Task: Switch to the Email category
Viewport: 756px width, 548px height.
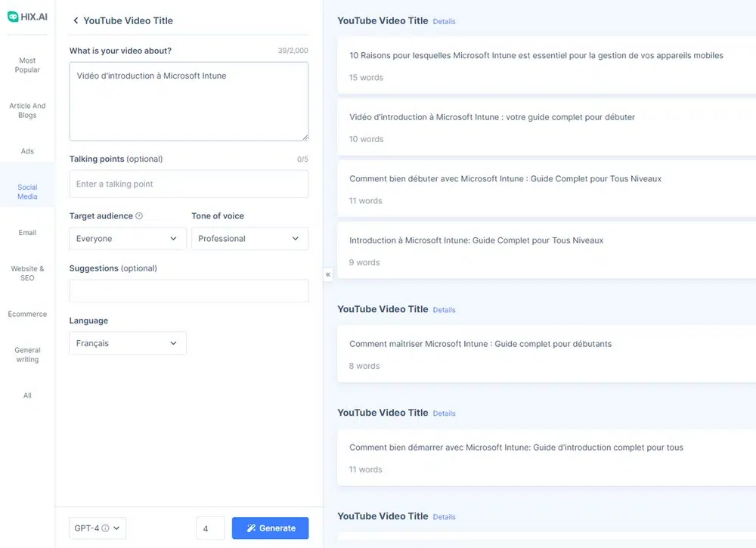Action: [27, 233]
